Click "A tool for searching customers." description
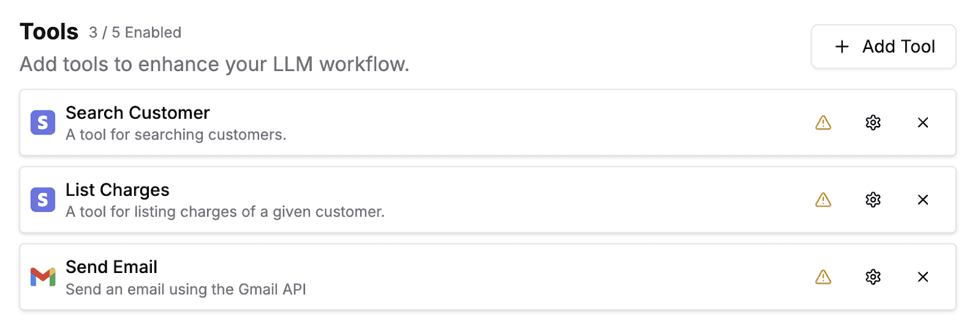The width and height of the screenshot is (980, 325). [176, 135]
